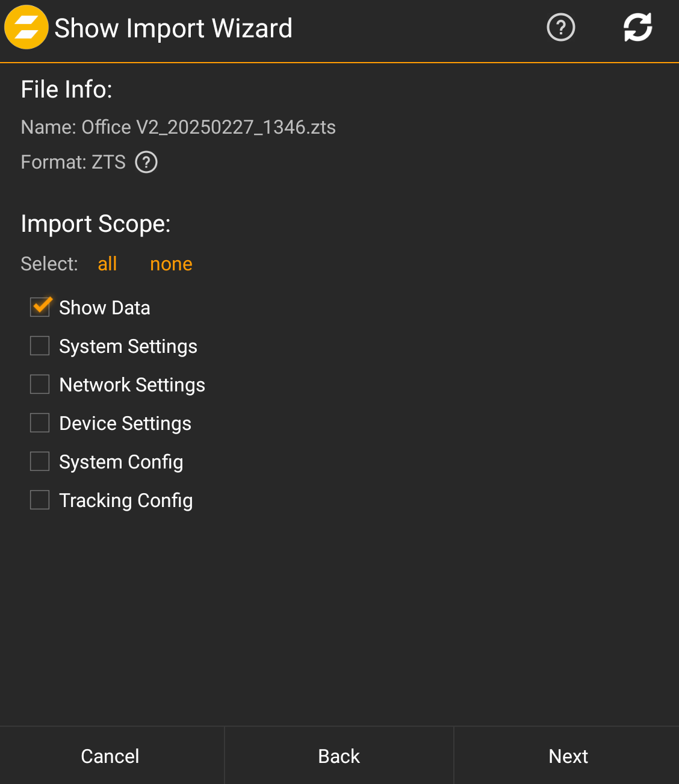Cancel the import wizard
Screen dimensions: 679x784
(x=110, y=756)
